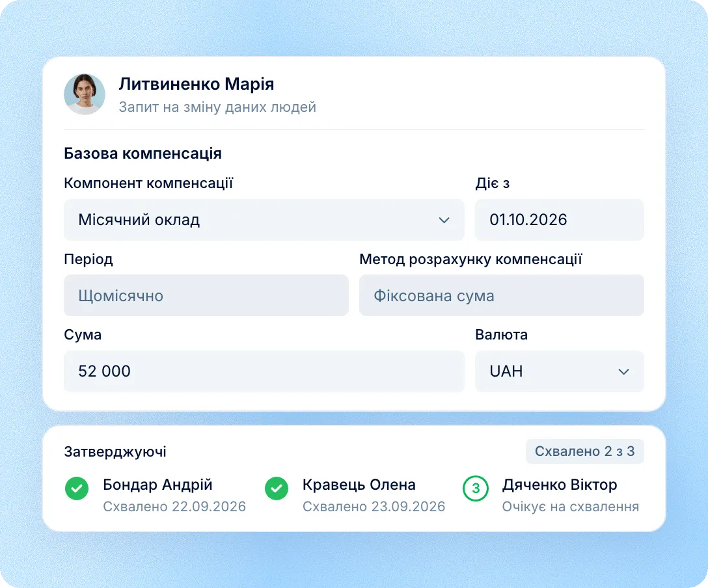Click the Метод розрахунку компенсації label

[470, 259]
